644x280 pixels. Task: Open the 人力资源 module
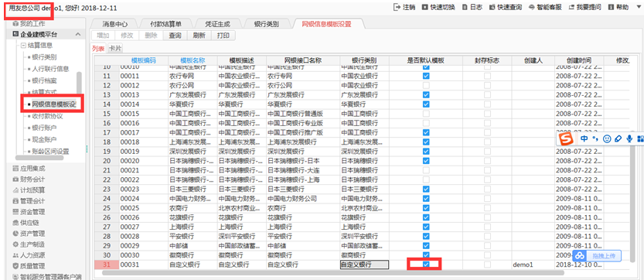29,255
